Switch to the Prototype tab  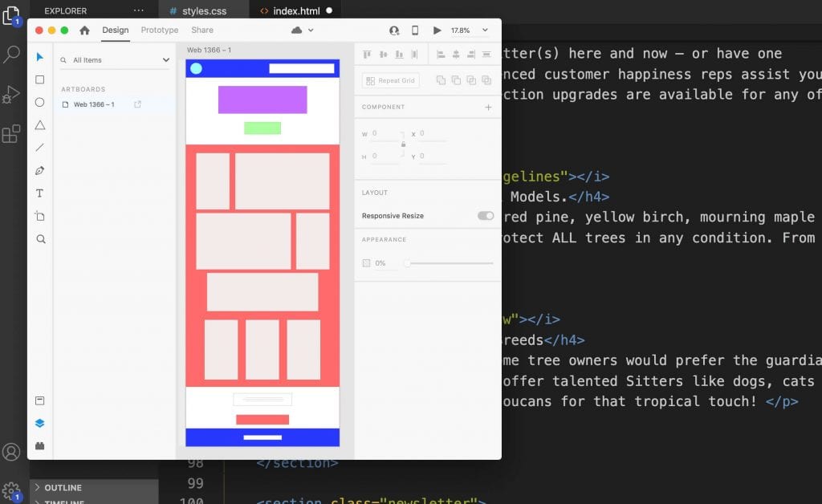tap(160, 30)
